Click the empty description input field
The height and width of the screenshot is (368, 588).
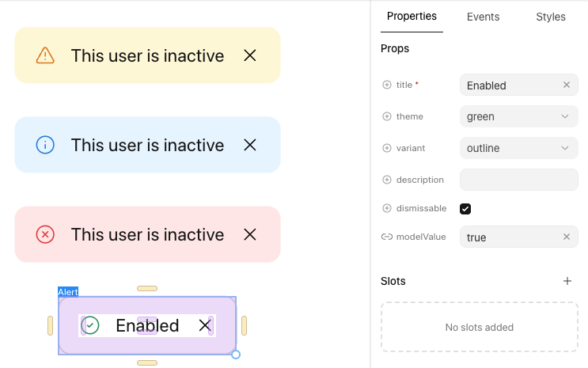tap(518, 180)
